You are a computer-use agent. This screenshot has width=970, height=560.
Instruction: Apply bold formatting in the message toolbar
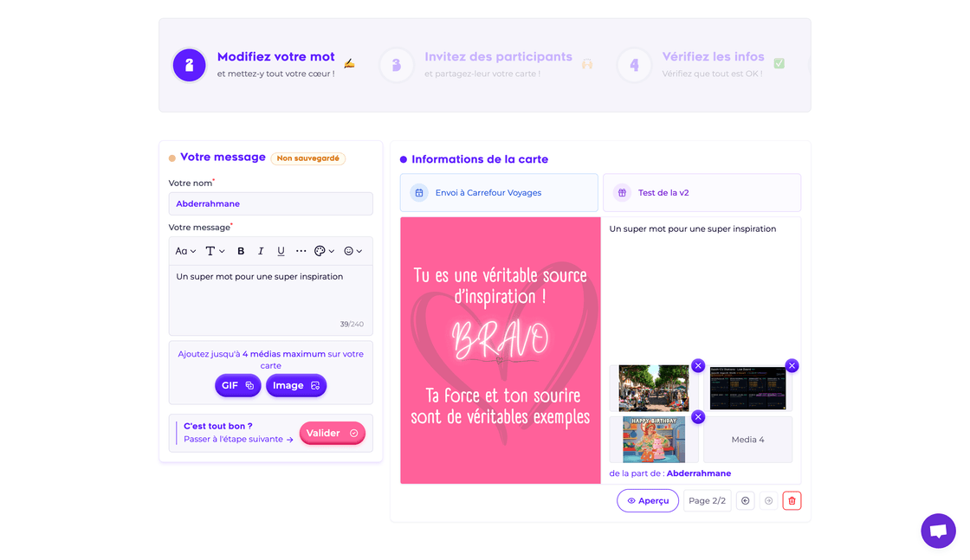241,250
